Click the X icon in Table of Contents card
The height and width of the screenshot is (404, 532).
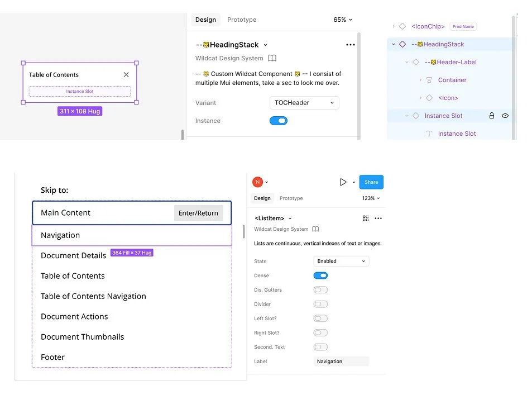[x=126, y=75]
